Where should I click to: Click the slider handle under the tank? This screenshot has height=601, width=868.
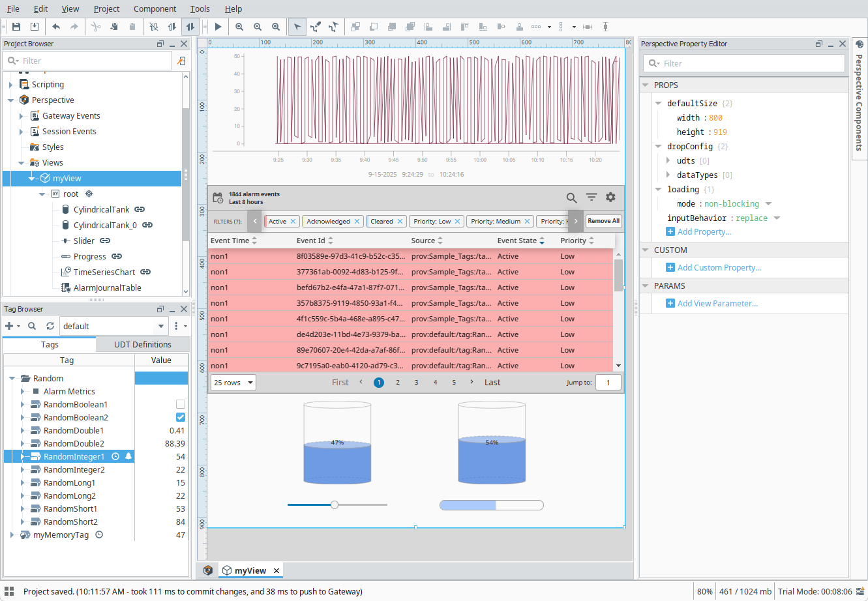click(x=335, y=505)
